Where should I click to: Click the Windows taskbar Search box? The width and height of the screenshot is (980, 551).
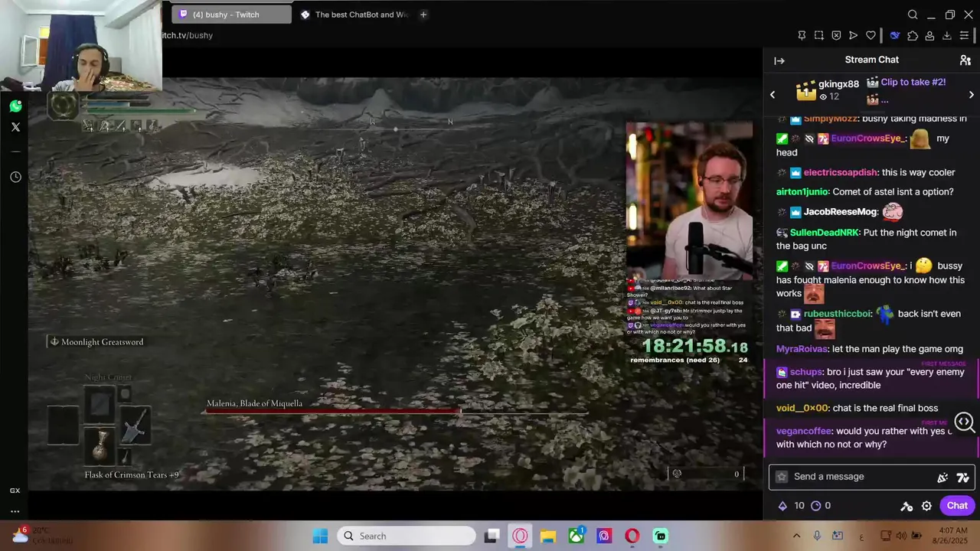coord(407,536)
